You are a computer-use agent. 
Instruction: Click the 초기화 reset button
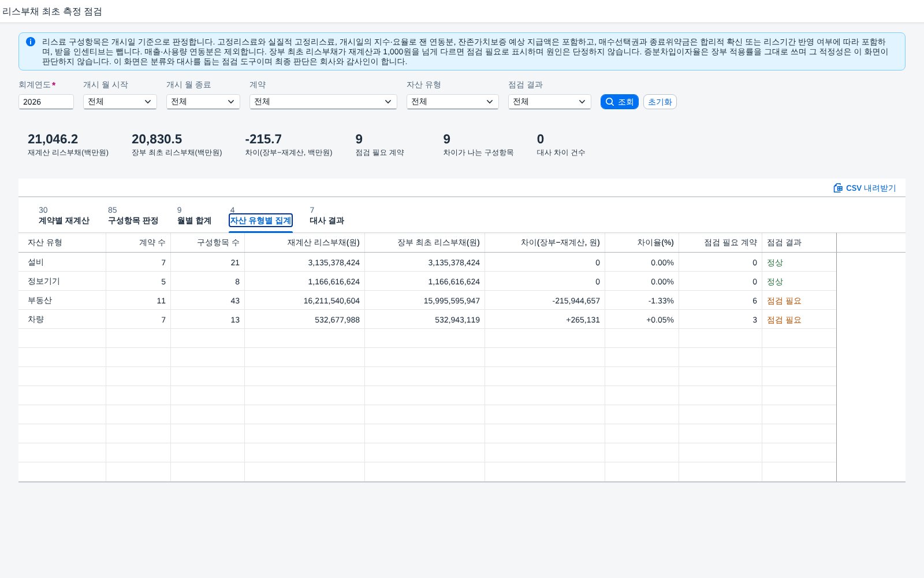[x=660, y=102]
